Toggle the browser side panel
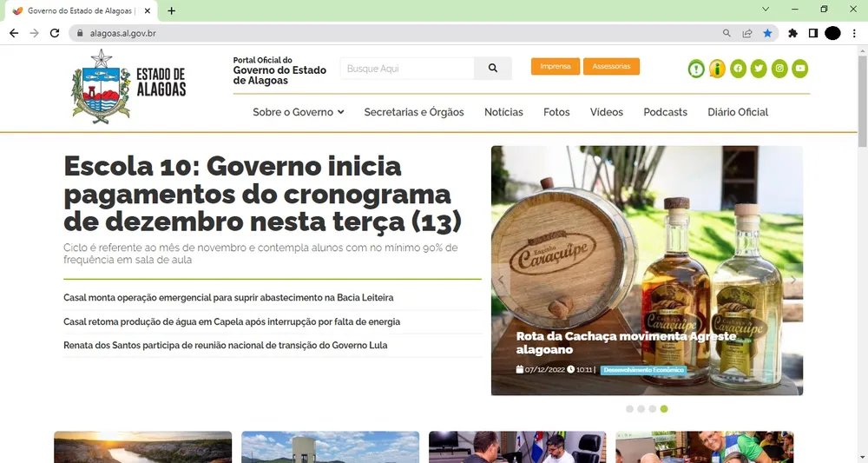This screenshot has height=463, width=868. [x=812, y=33]
